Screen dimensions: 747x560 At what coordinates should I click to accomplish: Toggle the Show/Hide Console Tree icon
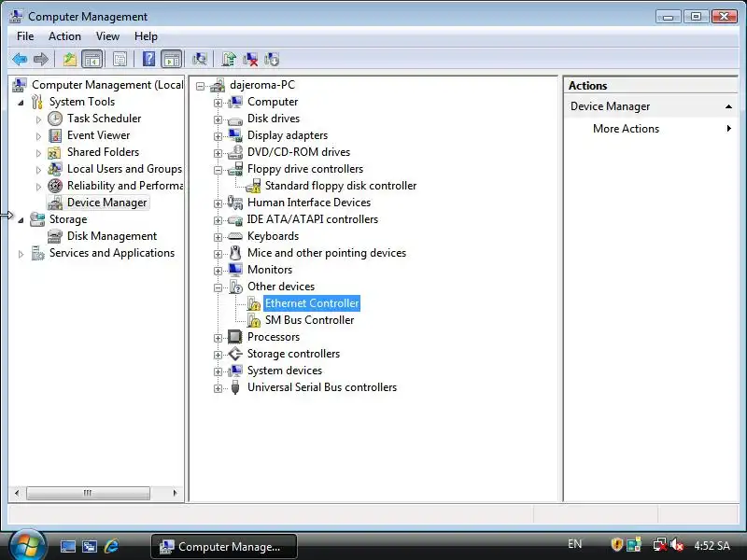pos(92,60)
